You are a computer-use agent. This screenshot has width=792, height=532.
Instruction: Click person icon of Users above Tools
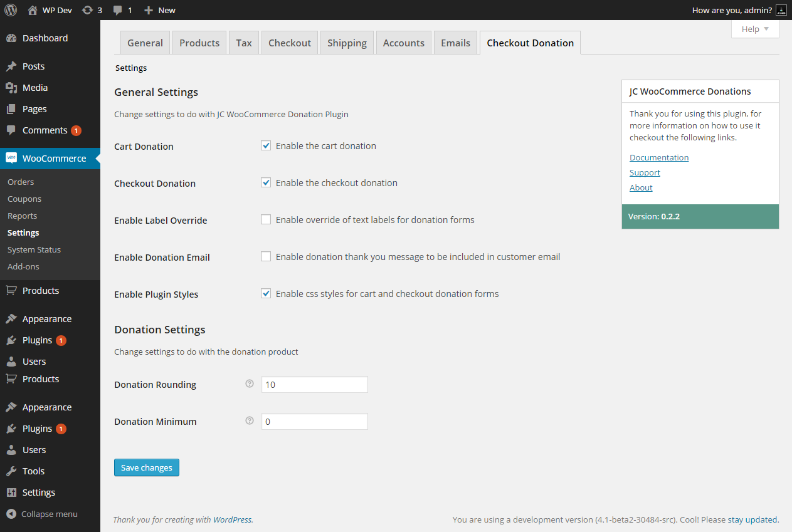coord(11,450)
